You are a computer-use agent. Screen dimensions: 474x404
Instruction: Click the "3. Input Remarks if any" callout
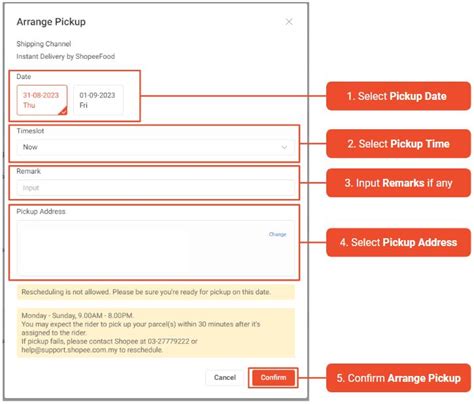tap(398, 183)
